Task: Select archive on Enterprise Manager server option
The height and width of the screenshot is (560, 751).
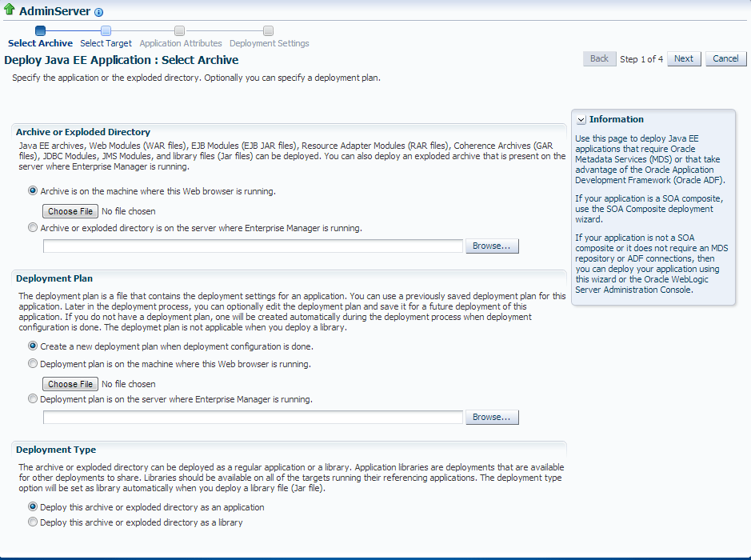Action: 33,227
